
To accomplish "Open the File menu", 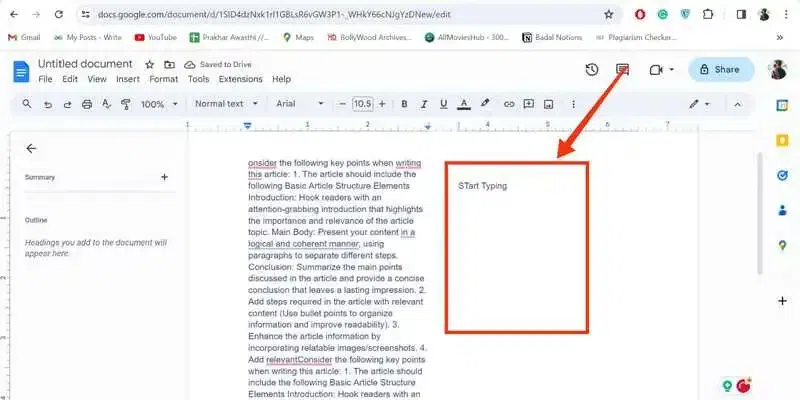I will [45, 79].
